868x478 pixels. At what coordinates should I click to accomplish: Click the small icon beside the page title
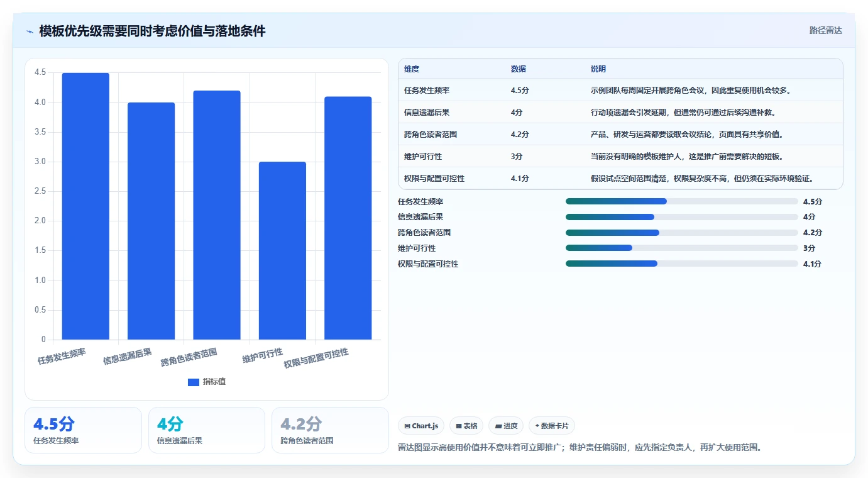coord(30,31)
